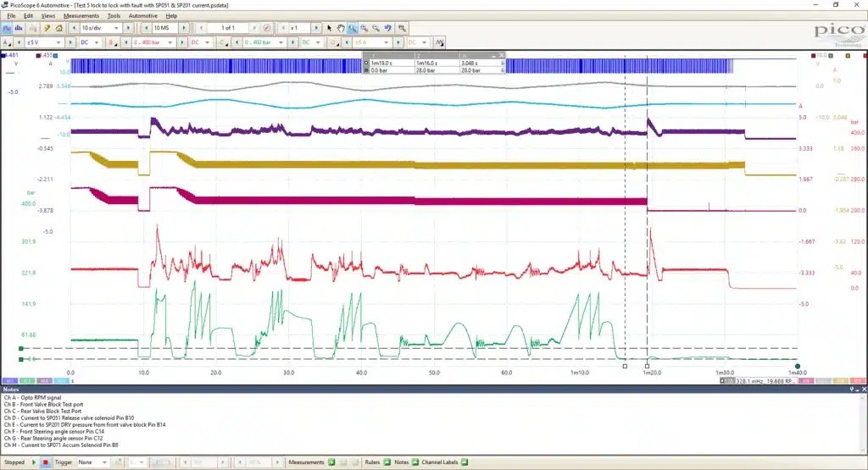Decrease the timebase from 10 s/div
The image size is (868, 470).
click(x=74, y=28)
